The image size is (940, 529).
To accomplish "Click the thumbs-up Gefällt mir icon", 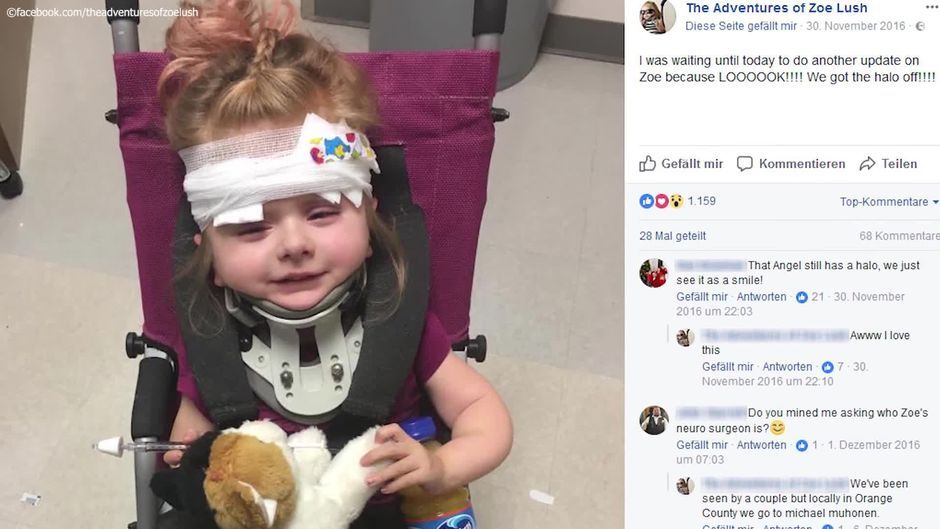I will coord(647,163).
